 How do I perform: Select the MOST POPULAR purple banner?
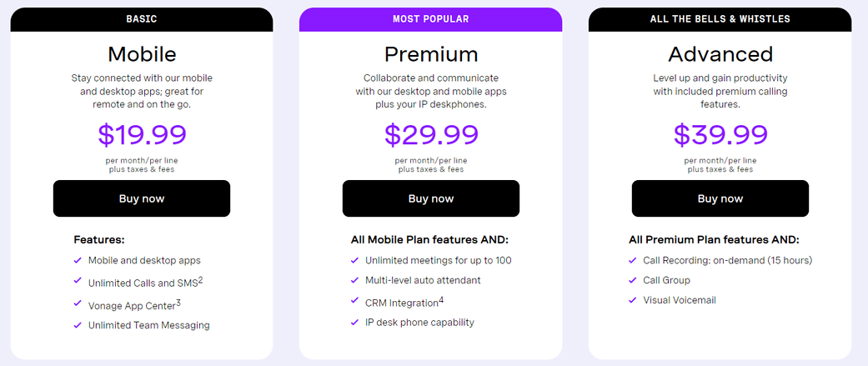431,19
